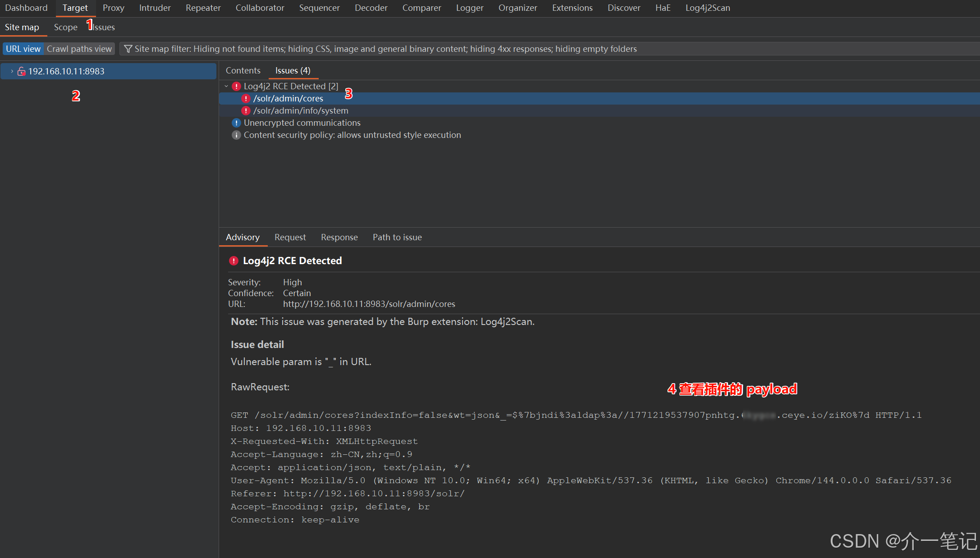The width and height of the screenshot is (980, 558).
Task: Switch to Crawl paths view
Action: click(79, 49)
